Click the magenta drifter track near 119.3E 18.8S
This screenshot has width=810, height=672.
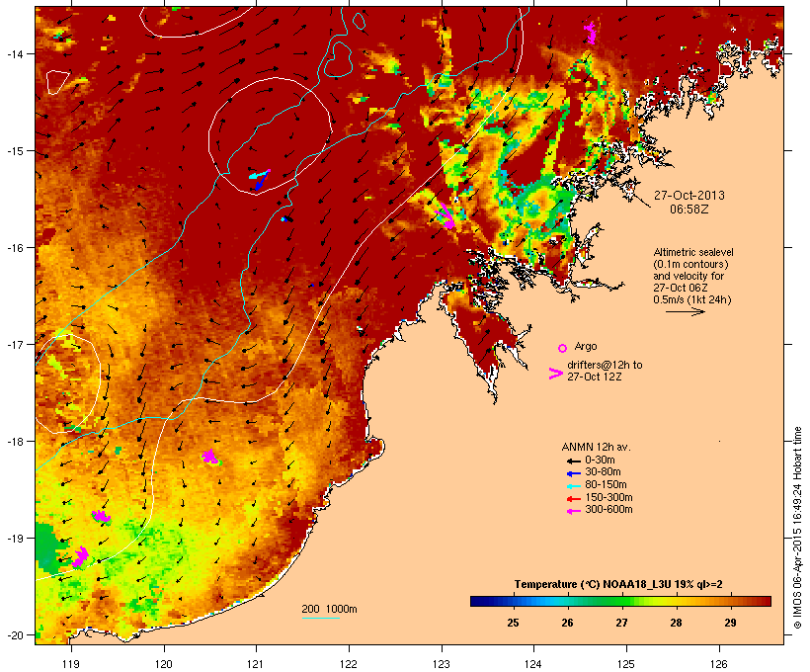click(x=101, y=516)
